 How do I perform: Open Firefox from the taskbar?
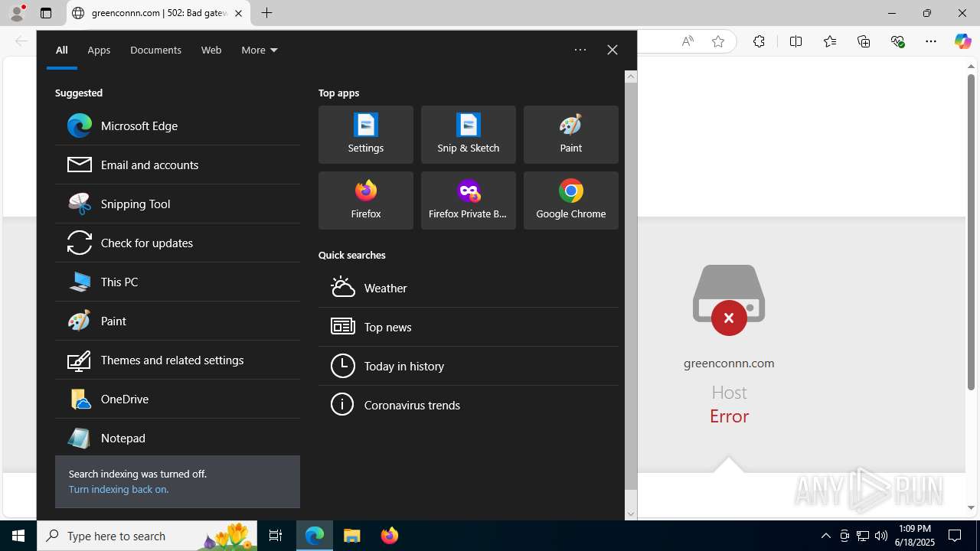pyautogui.click(x=389, y=536)
